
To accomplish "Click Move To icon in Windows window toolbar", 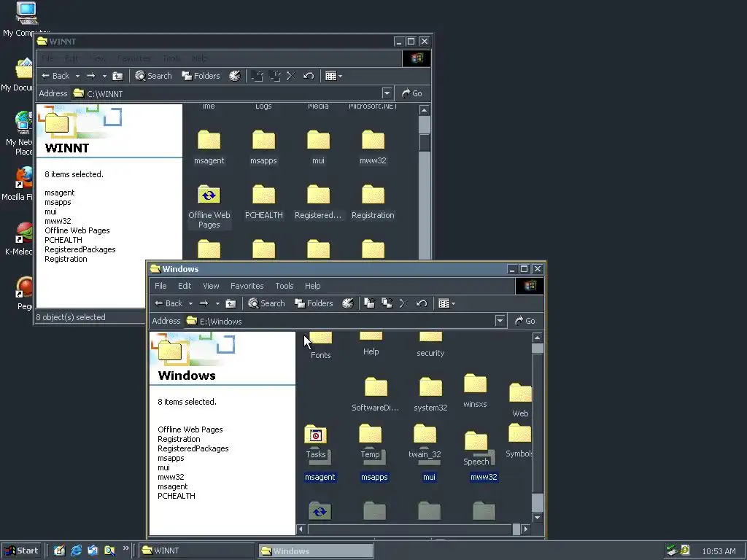I will (x=369, y=303).
